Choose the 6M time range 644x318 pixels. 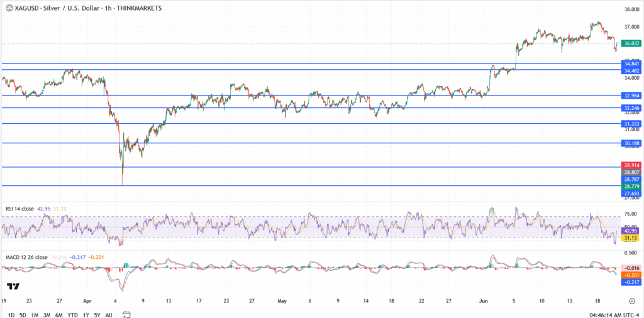pos(59,314)
